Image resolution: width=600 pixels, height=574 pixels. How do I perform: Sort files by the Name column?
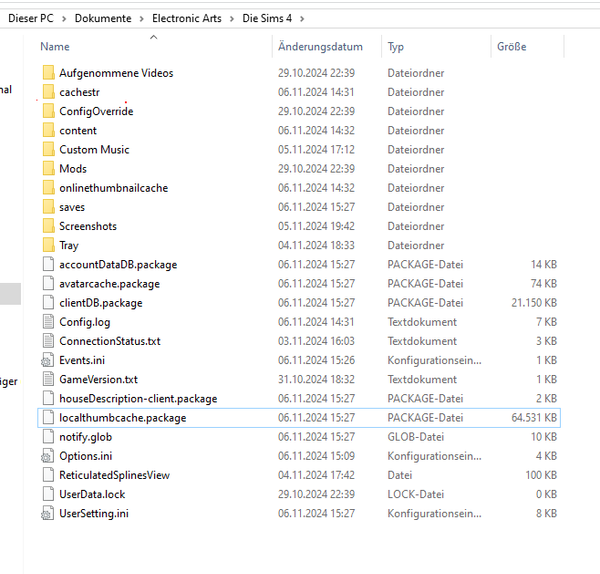click(55, 47)
